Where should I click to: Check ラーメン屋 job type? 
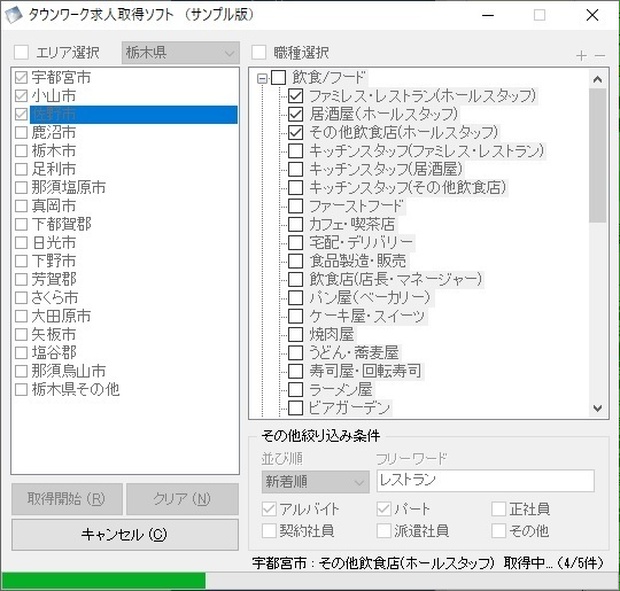click(296, 389)
